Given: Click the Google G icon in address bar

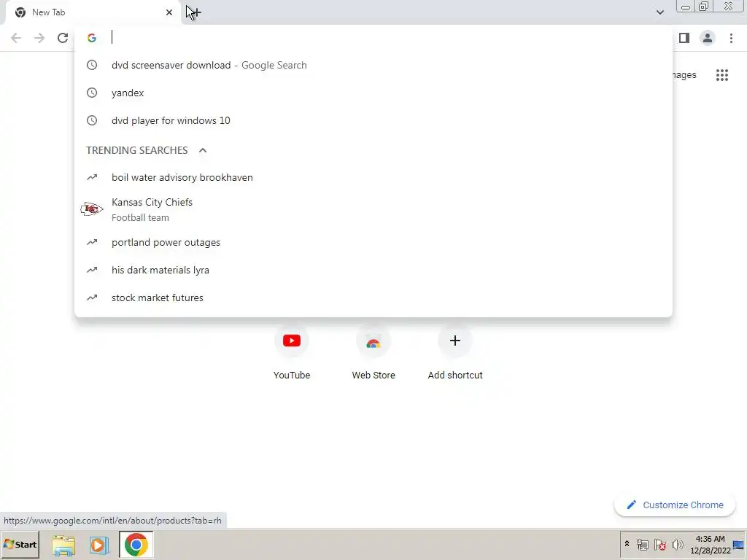Looking at the screenshot, I should [x=92, y=38].
